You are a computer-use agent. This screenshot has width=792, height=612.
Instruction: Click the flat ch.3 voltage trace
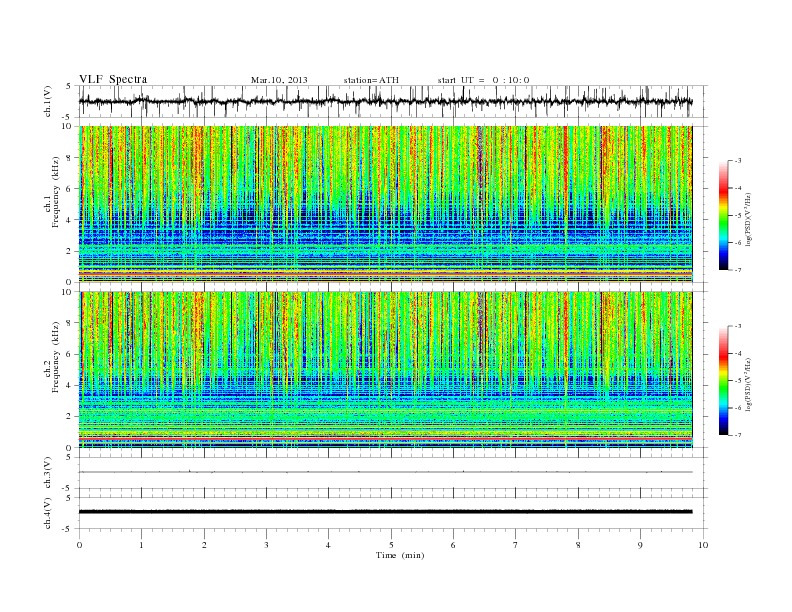pyautogui.click(x=385, y=472)
